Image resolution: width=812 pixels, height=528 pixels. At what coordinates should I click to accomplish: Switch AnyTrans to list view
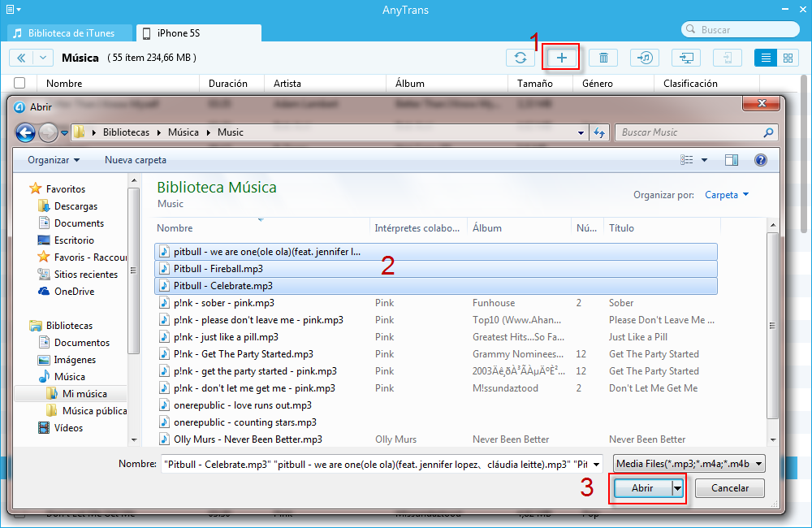[x=766, y=58]
